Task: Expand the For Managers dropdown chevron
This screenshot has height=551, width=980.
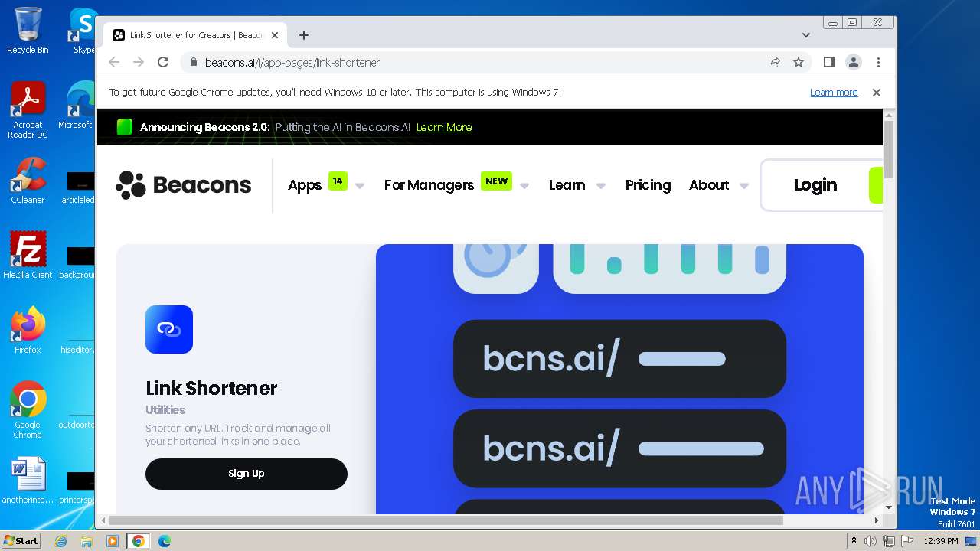Action: point(524,186)
